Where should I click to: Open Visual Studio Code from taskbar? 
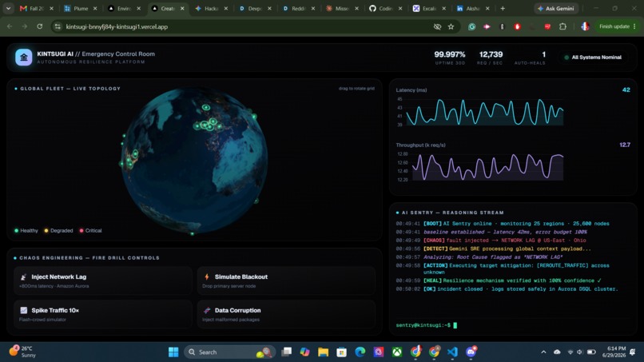(x=452, y=352)
